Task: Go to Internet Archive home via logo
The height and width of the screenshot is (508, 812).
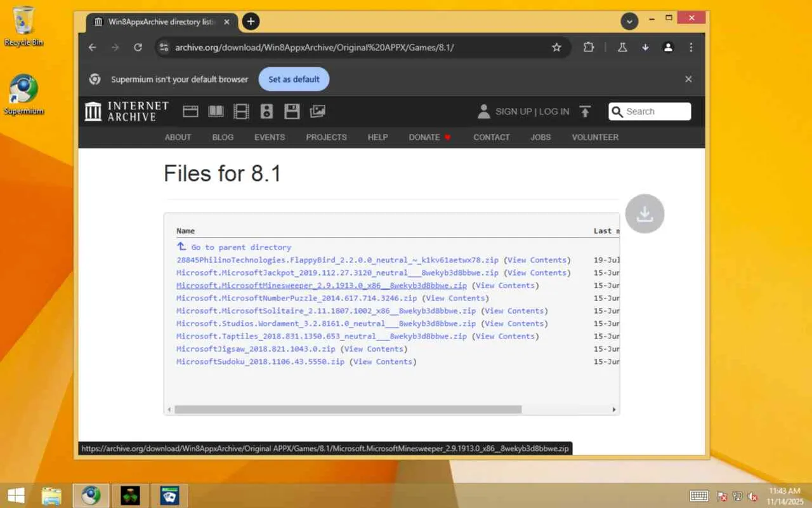Action: click(127, 111)
